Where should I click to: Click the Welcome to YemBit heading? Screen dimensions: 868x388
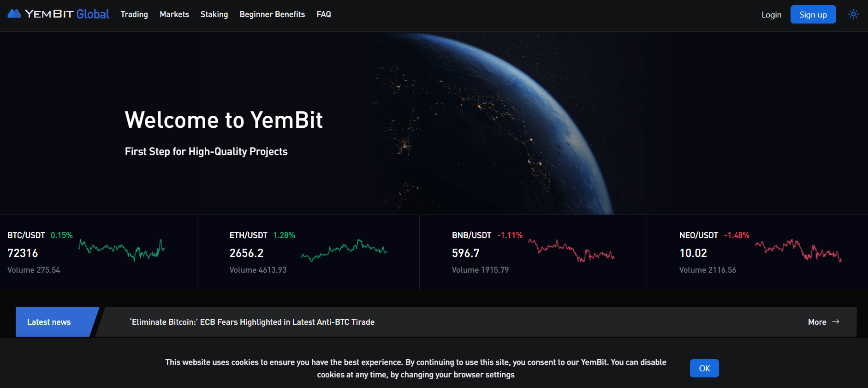pos(224,120)
